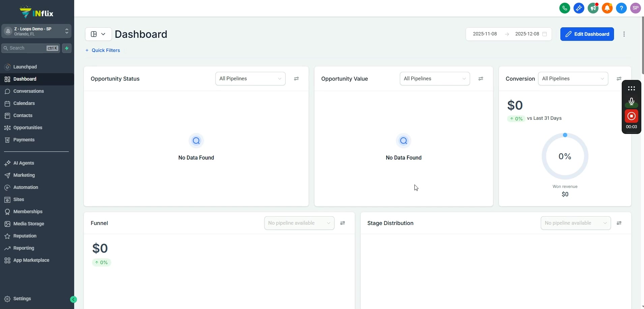Click the green lightning quick-action icon
Screen dimensions: 644x309
67,48
